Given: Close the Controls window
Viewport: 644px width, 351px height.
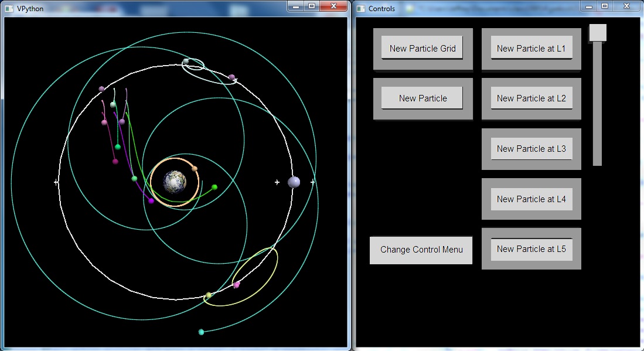Looking at the screenshot, I should [x=627, y=6].
